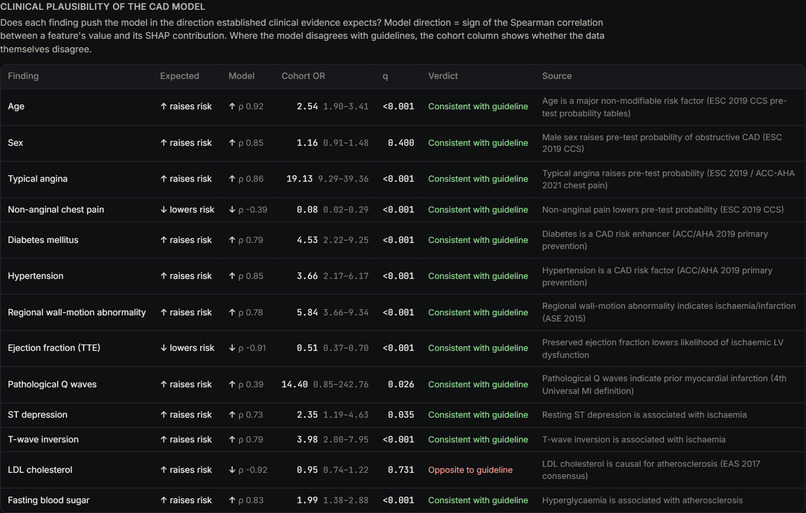
Task: Click the 4th Universal MI definition source
Action: click(664, 384)
